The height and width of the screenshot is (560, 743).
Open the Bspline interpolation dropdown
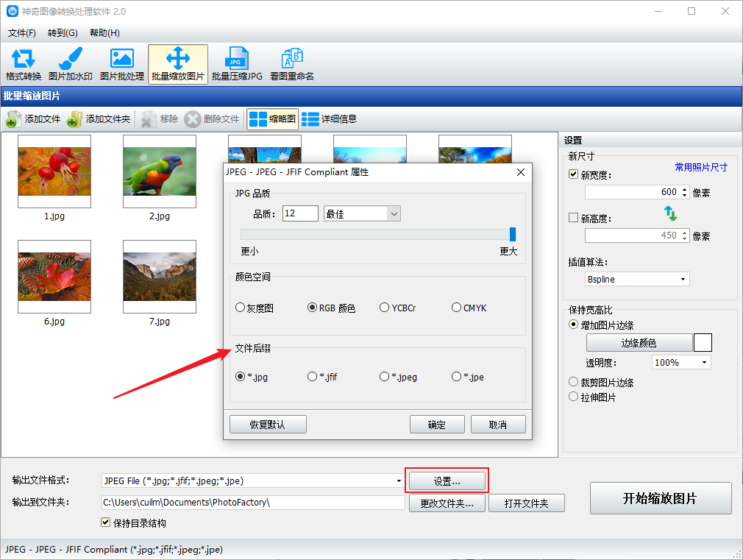point(683,280)
